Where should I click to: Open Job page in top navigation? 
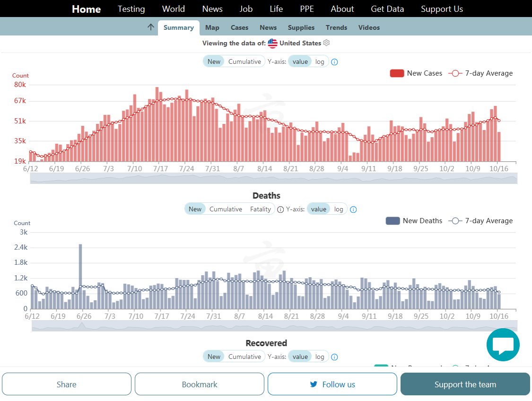click(x=246, y=9)
